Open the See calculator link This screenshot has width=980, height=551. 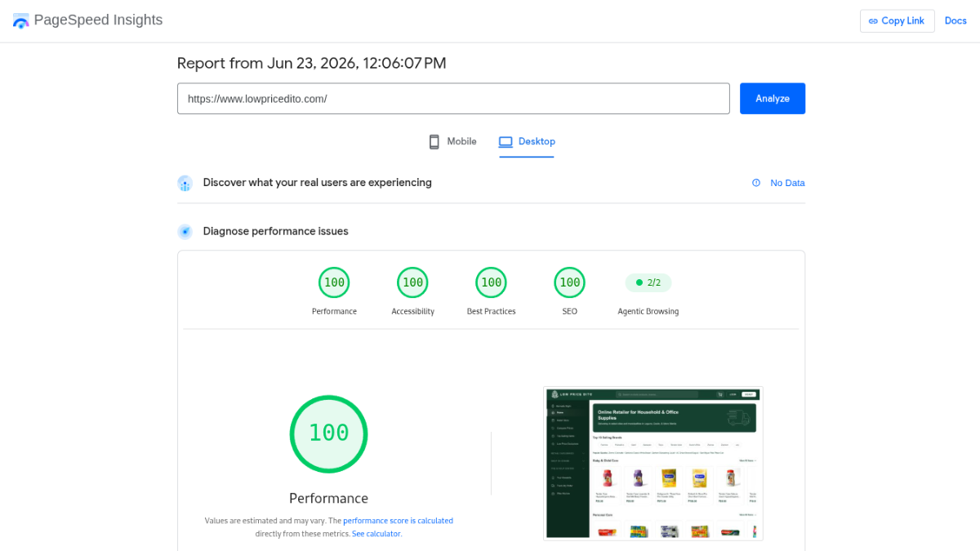coord(376,534)
